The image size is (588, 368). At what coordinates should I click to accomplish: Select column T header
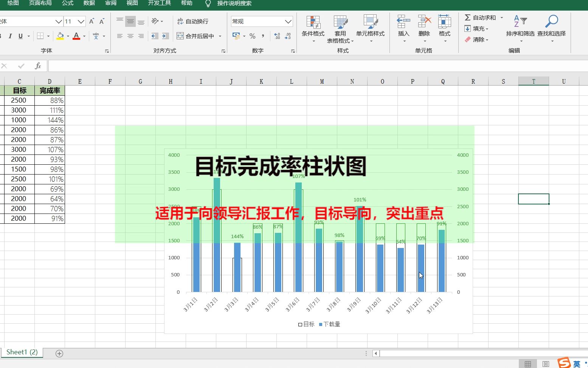[534, 81]
